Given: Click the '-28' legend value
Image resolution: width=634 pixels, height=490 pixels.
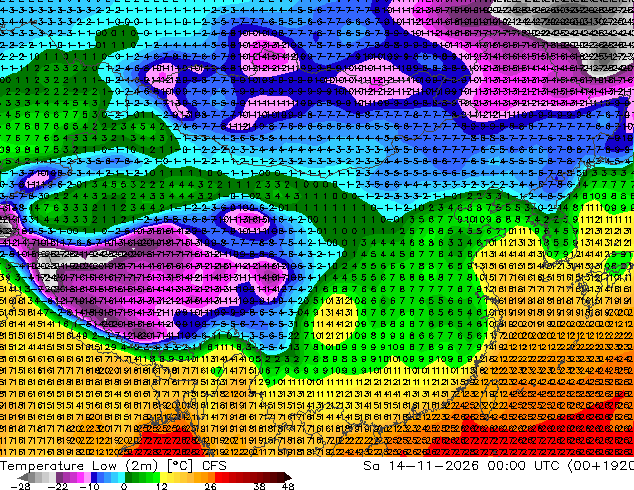Looking at the screenshot, I should (x=20, y=486).
